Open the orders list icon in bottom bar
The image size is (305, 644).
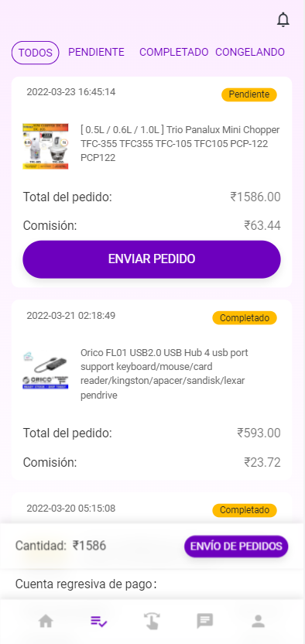(x=99, y=621)
